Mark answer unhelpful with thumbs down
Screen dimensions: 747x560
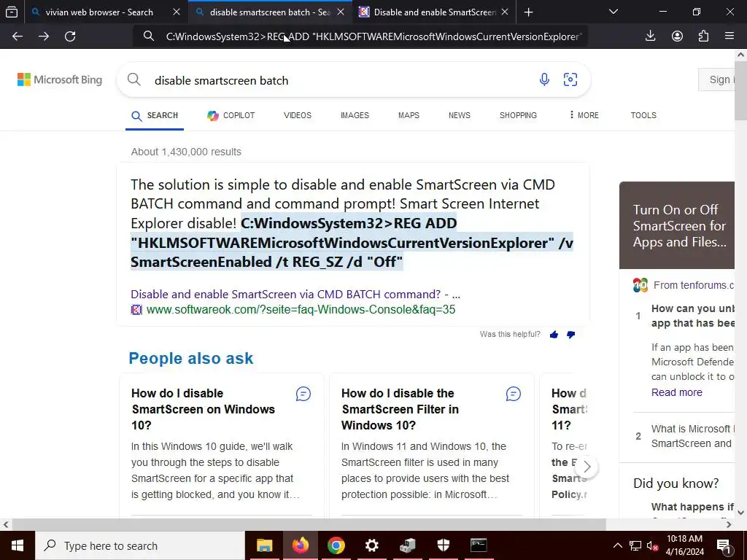(570, 334)
